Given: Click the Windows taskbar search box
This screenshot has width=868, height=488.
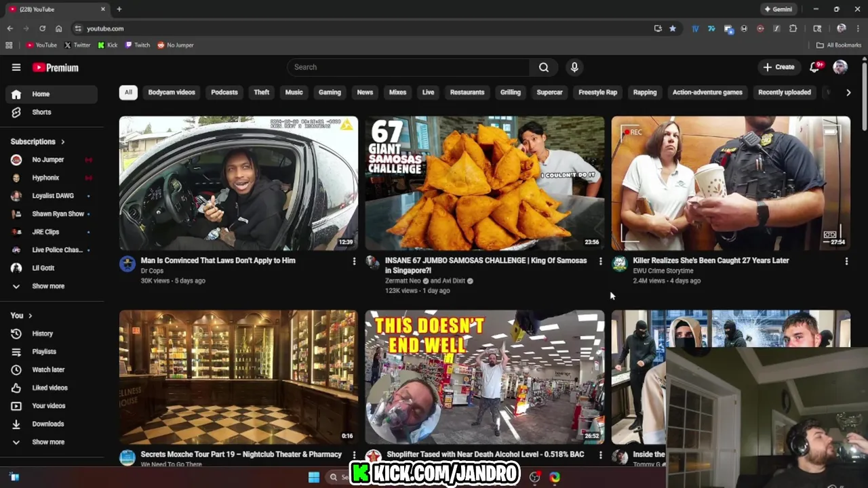Looking at the screenshot, I should (x=338, y=477).
